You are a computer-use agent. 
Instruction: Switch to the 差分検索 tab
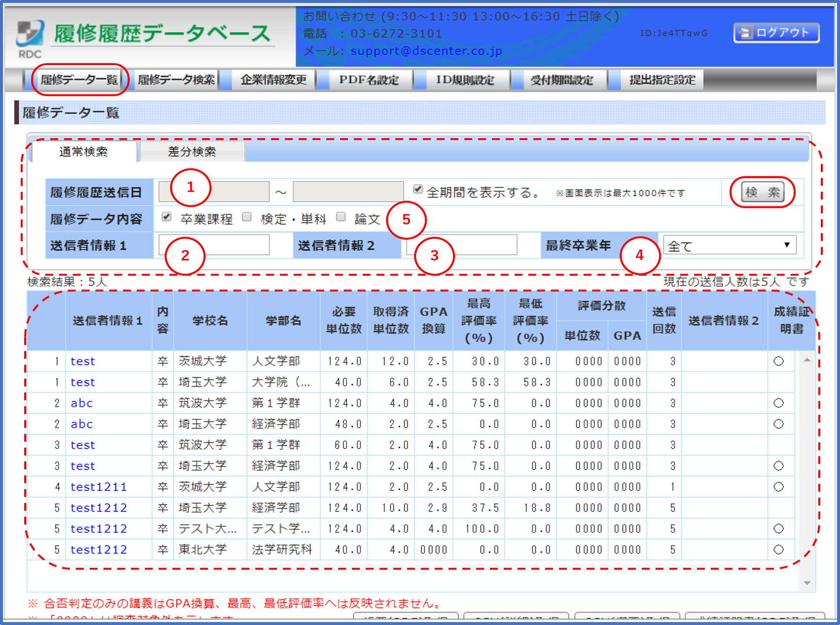pyautogui.click(x=192, y=152)
